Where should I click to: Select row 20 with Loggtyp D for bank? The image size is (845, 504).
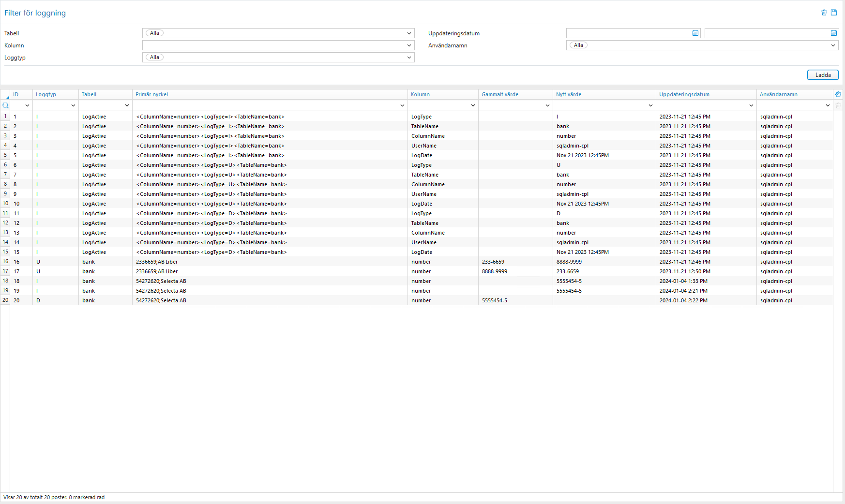[194, 300]
